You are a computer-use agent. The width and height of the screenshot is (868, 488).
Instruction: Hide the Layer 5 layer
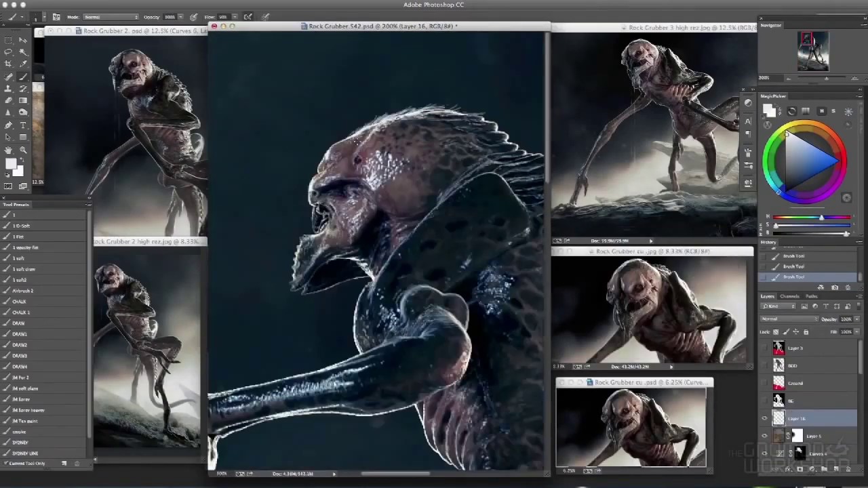pyautogui.click(x=764, y=436)
